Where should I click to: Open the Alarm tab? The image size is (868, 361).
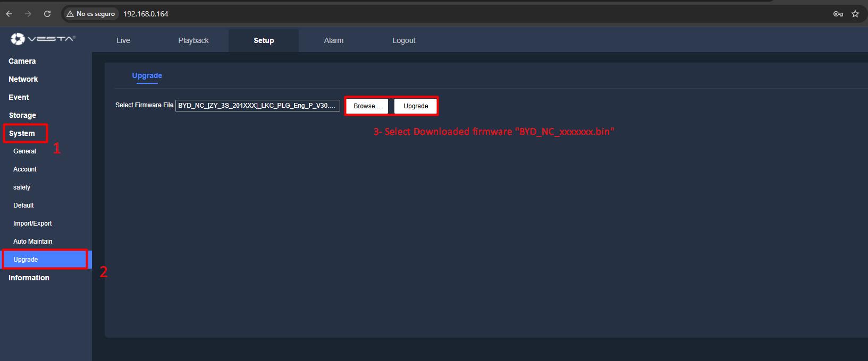pos(334,40)
